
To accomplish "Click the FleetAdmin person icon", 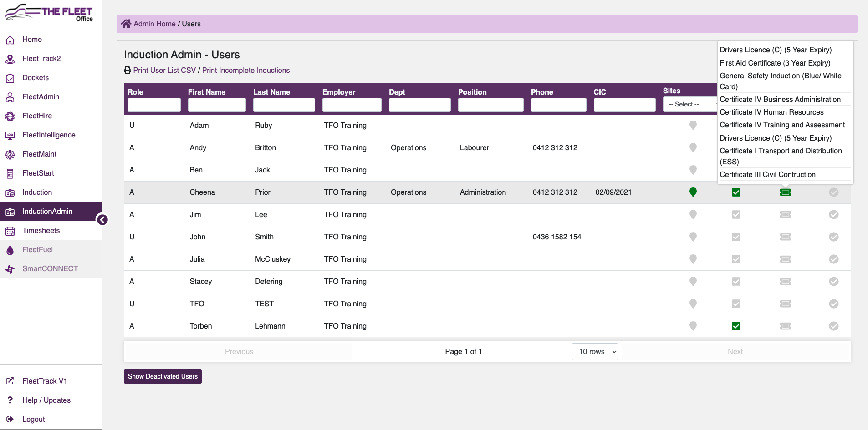I will (x=10, y=97).
